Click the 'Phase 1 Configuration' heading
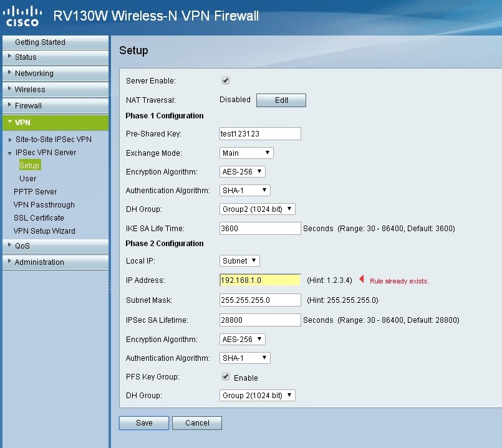502x448 pixels. 164,116
